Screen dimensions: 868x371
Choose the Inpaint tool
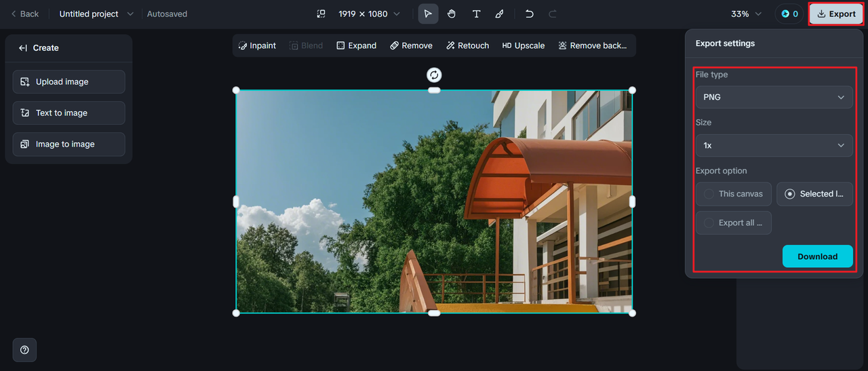(x=257, y=45)
